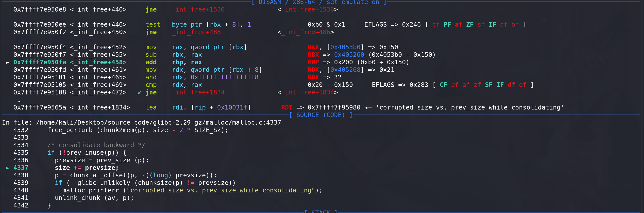Click EFLAGS value 0x246
The width and height of the screenshot is (644, 213).
click(x=411, y=25)
